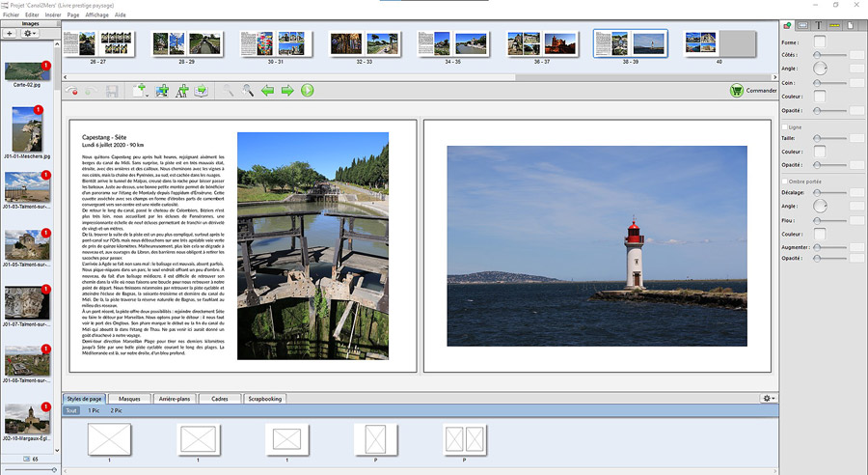Filter page styles by 2 Pic
Viewport: 868px width, 475px height.
[x=116, y=410]
